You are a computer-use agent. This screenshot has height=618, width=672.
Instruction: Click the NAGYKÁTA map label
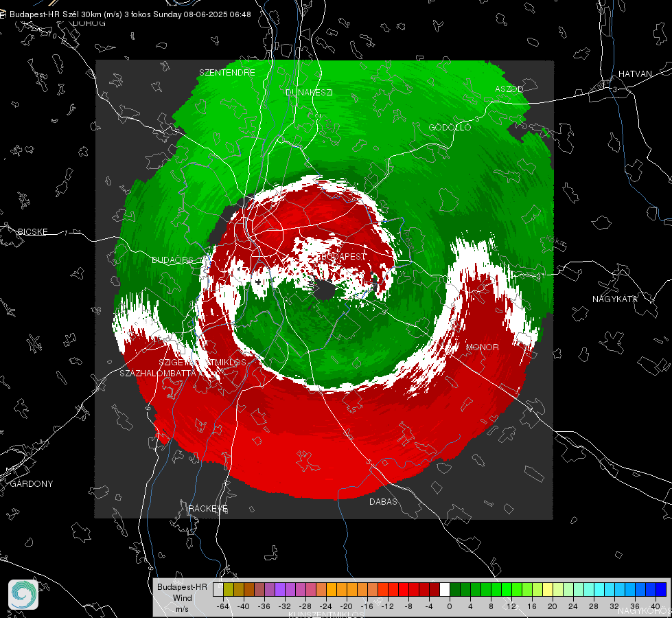coord(615,299)
